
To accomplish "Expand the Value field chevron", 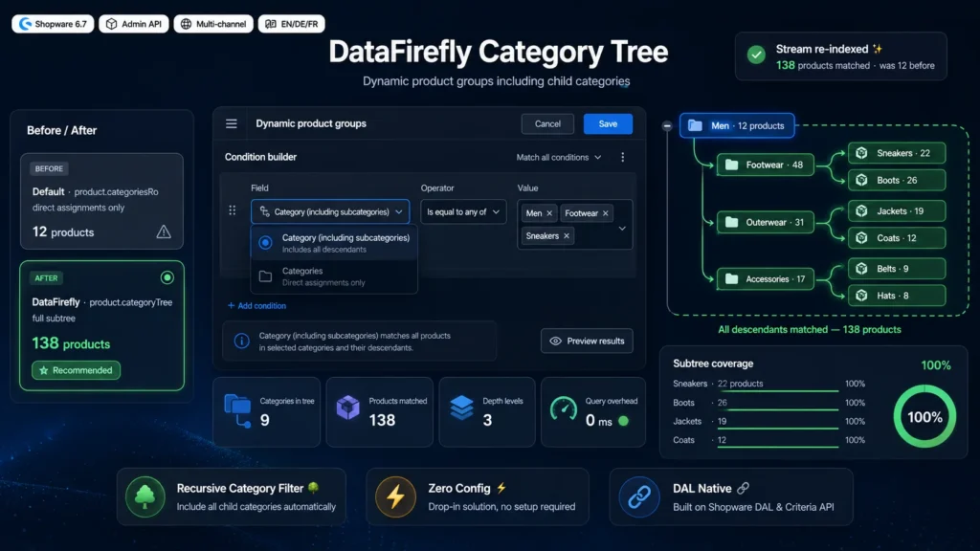I will [622, 229].
